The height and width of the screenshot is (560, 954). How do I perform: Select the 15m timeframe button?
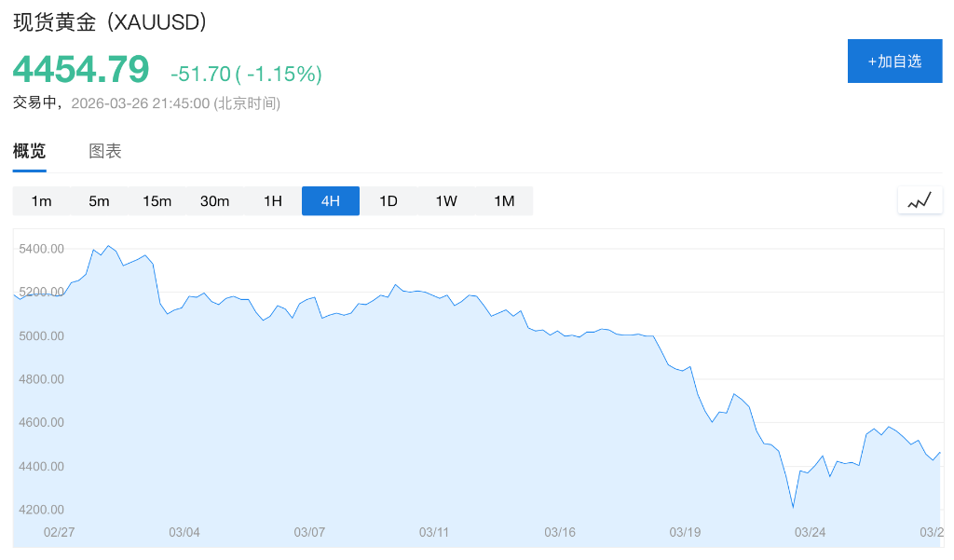point(157,200)
